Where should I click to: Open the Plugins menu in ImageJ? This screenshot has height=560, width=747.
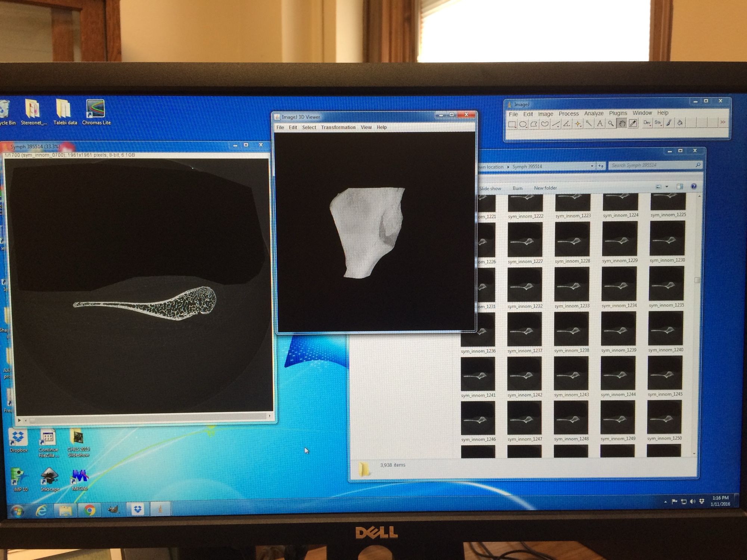pyautogui.click(x=618, y=113)
